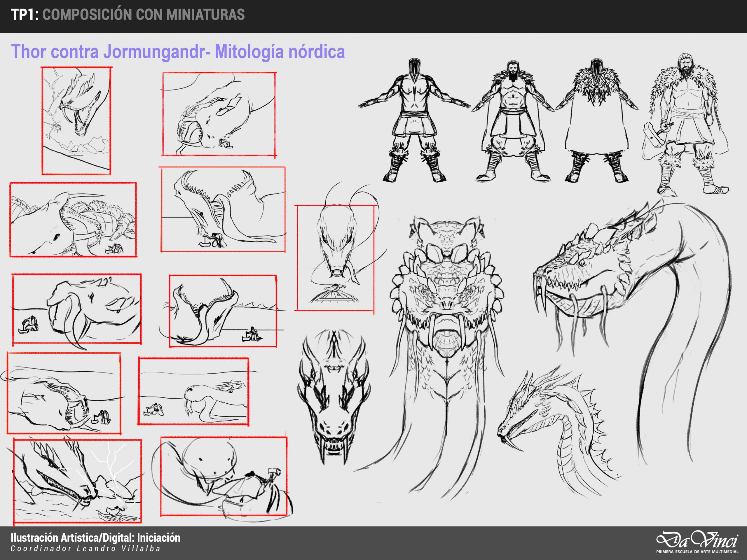
Task: Click the Thor back view with cape
Action: coord(597,120)
